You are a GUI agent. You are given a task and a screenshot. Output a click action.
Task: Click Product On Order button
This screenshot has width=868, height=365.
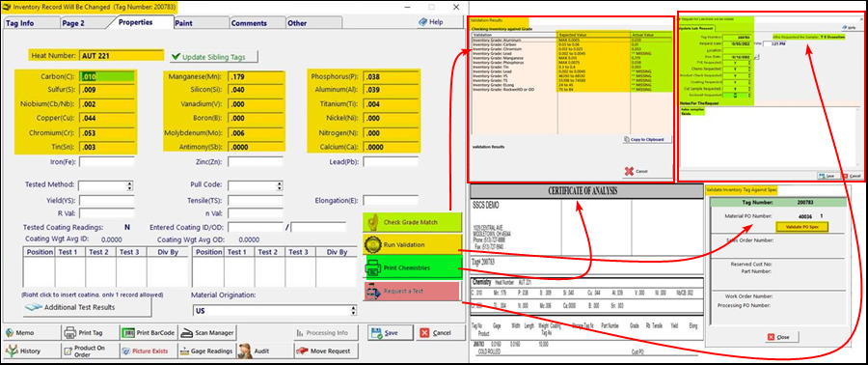point(89,351)
